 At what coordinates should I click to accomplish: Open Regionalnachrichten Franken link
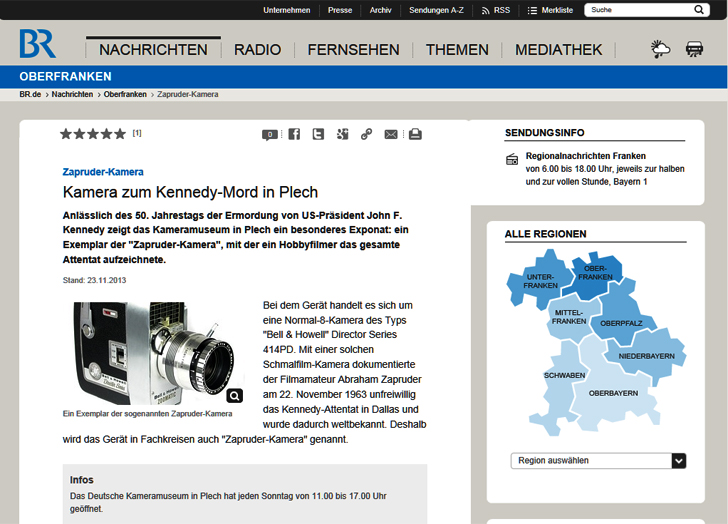point(585,156)
